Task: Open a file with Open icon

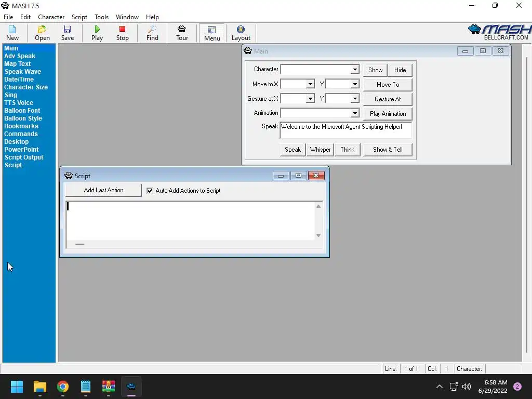Action: pyautogui.click(x=42, y=33)
